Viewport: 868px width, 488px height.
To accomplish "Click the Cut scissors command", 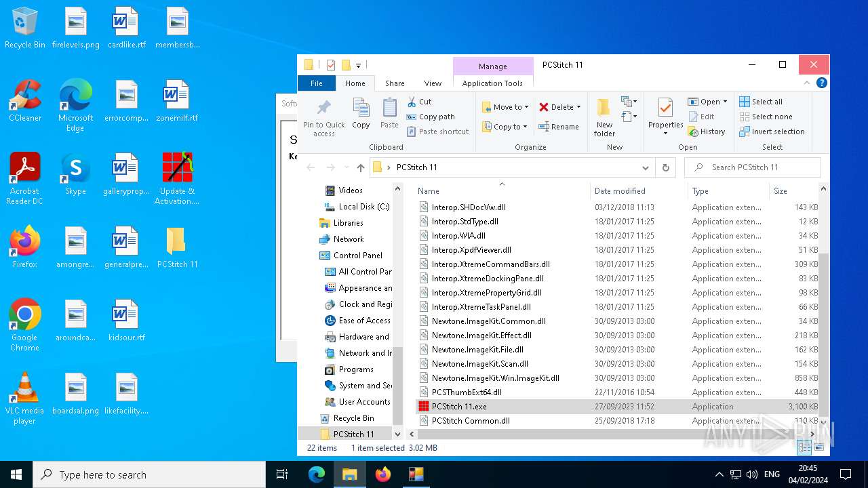I will pos(419,102).
